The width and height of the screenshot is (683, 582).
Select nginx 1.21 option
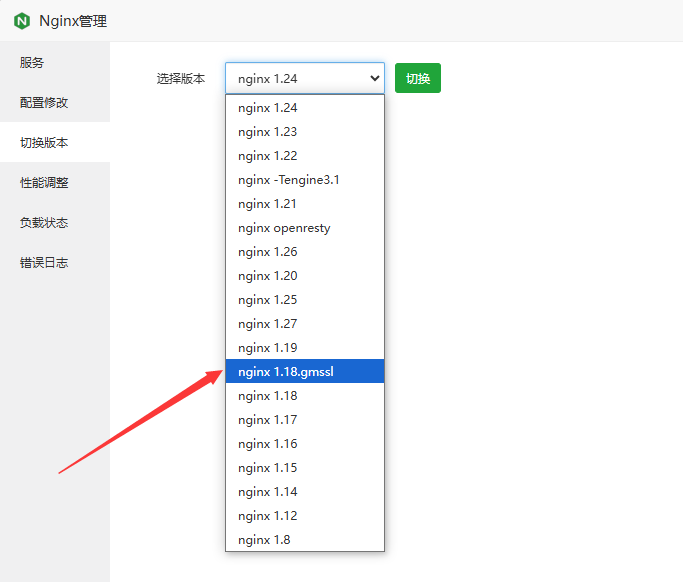[305, 203]
